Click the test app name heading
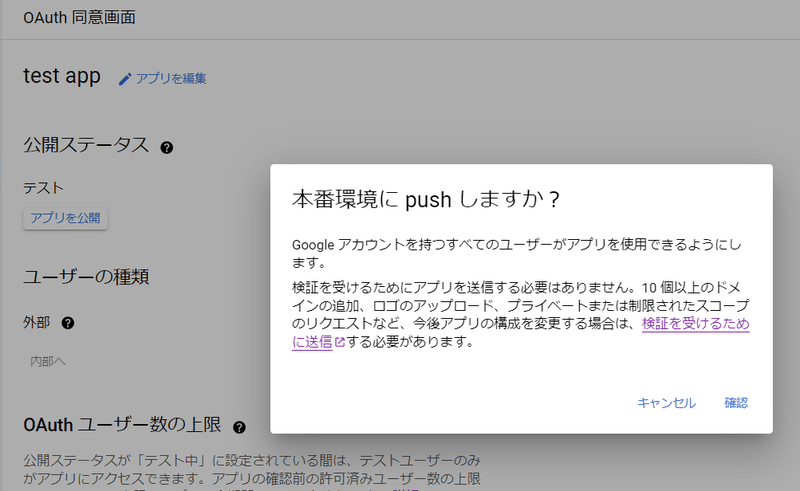This screenshot has width=800, height=491. pyautogui.click(x=62, y=76)
